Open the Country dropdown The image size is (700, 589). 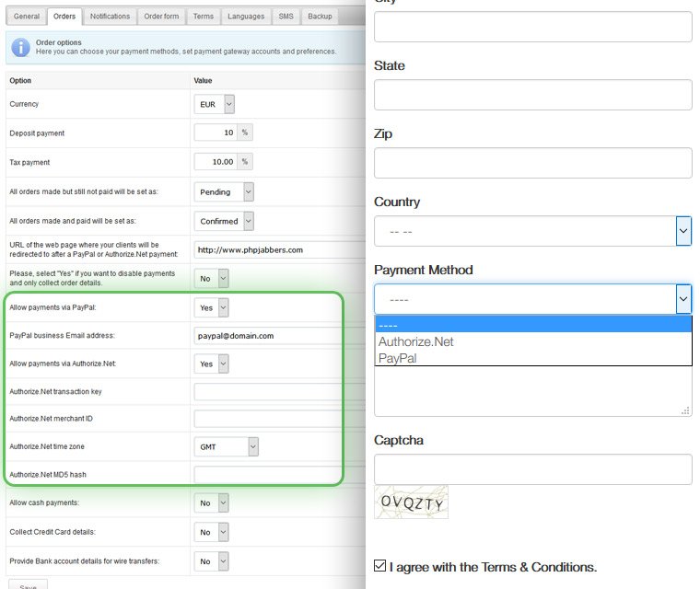(533, 231)
